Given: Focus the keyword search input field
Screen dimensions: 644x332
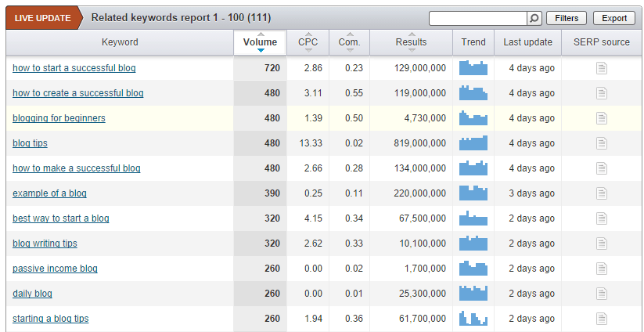Looking at the screenshot, I should click(478, 19).
